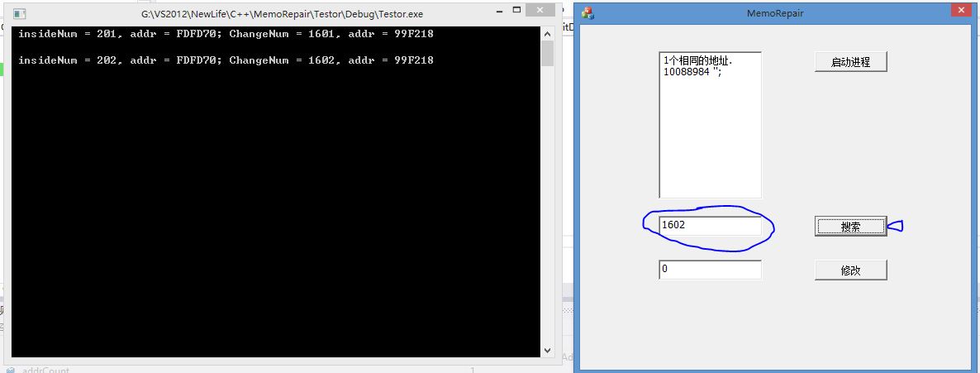Open the Testor.exe console system icon

pyautogui.click(x=19, y=14)
